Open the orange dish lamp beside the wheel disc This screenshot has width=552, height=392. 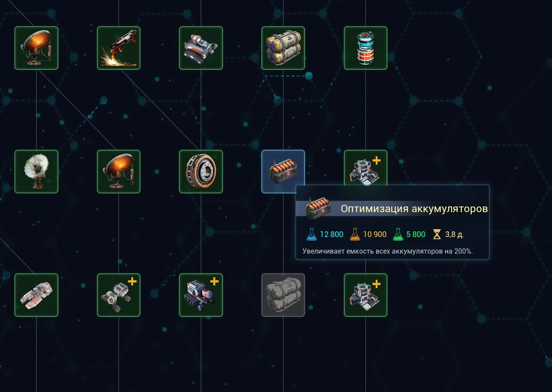click(119, 172)
